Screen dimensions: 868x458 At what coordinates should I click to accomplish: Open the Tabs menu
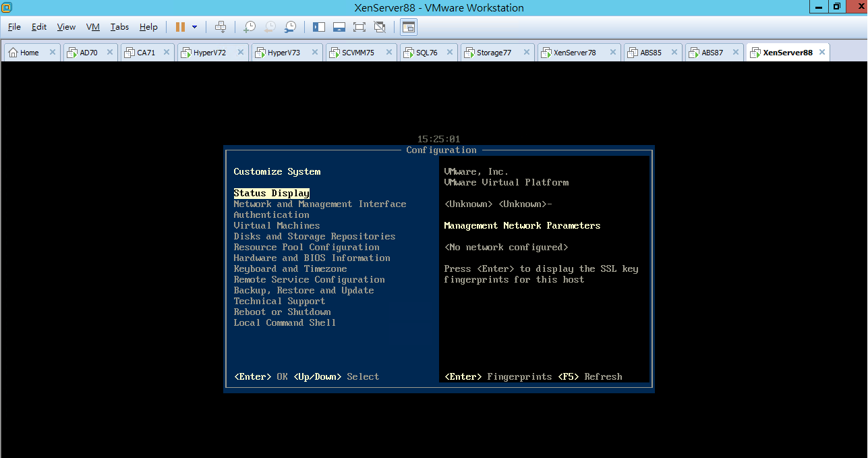click(119, 27)
